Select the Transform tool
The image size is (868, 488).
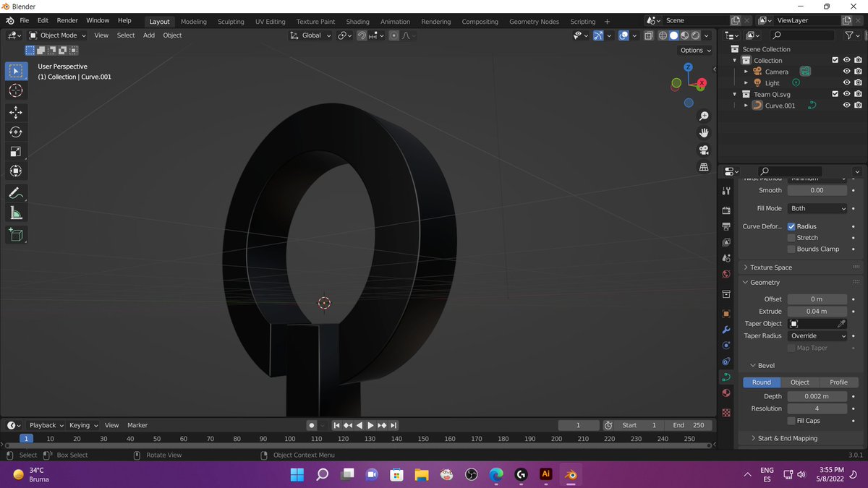16,171
